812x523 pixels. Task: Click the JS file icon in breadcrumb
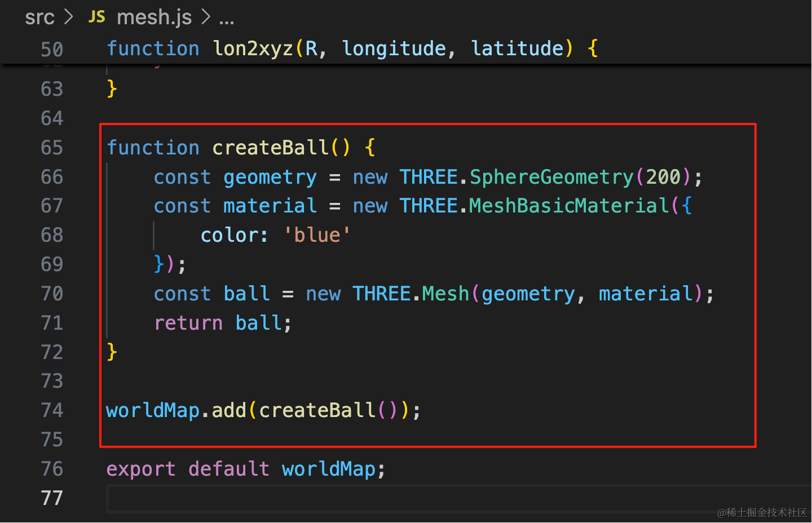pos(97,17)
